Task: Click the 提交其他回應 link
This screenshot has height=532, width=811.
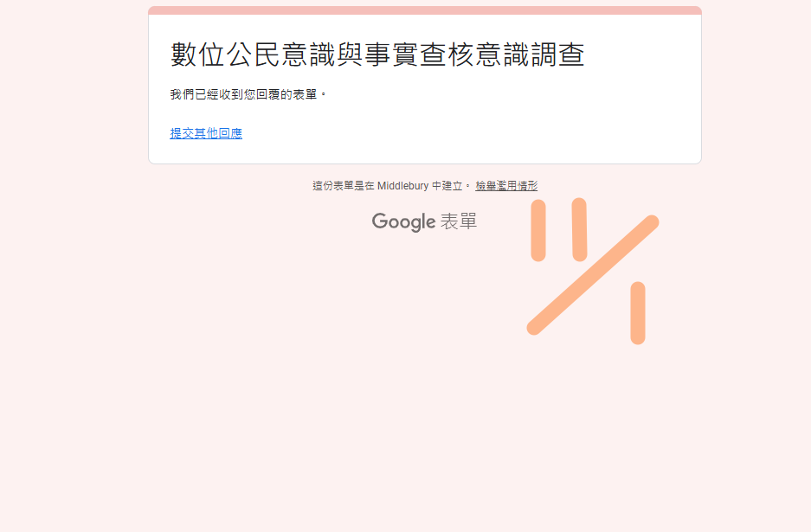Action: [206, 133]
